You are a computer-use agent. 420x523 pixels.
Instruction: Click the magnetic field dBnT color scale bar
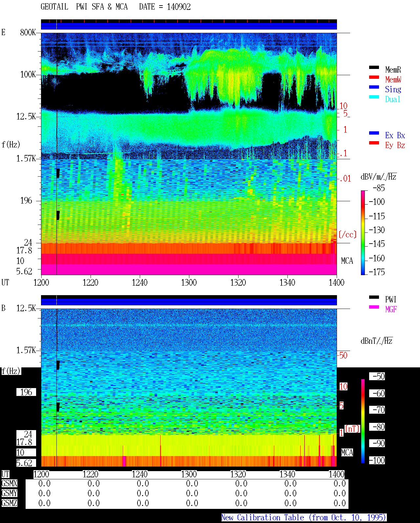coord(363,421)
